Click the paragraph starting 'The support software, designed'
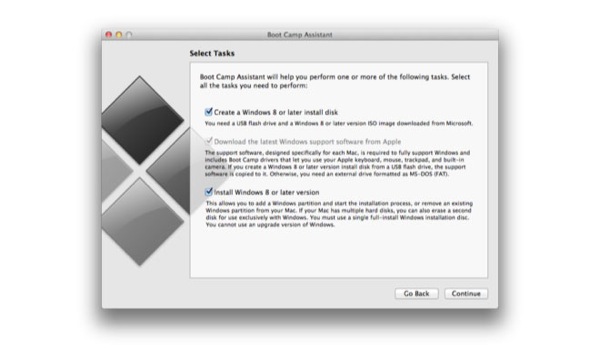The height and width of the screenshot is (360, 600). (x=338, y=163)
